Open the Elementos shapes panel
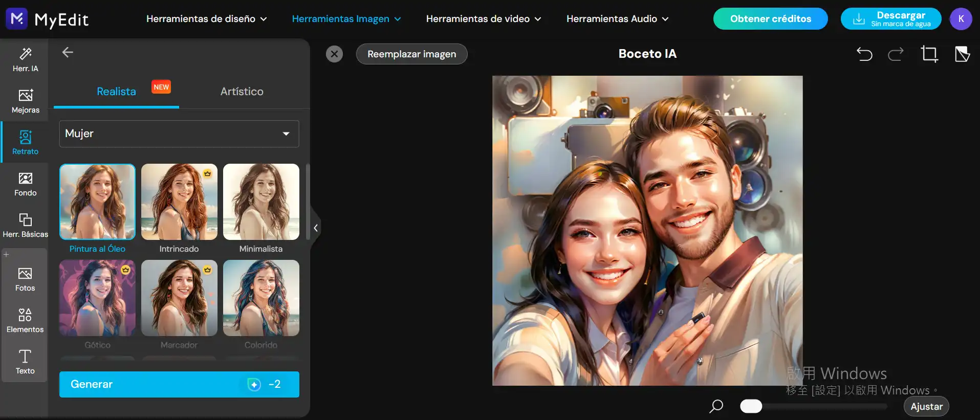Viewport: 980px width, 420px height. coord(25,320)
